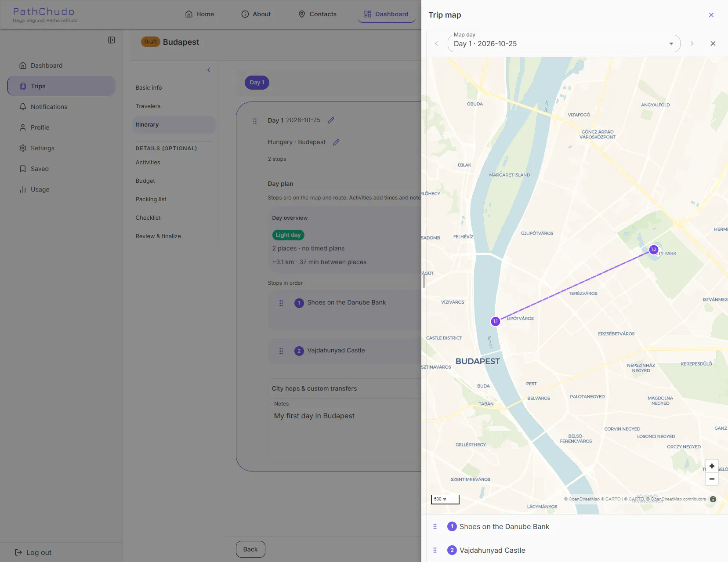
Task: Zoom in on the trip map
Action: (712, 466)
